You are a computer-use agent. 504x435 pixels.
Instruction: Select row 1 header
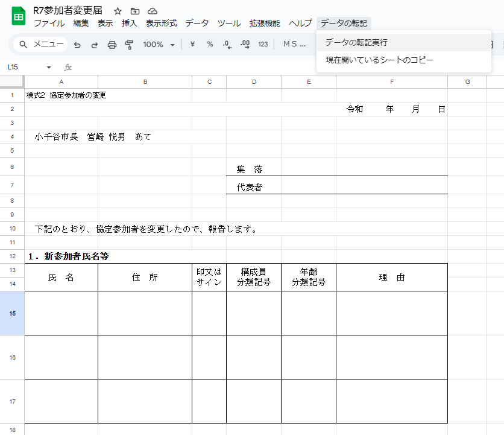(x=12, y=95)
